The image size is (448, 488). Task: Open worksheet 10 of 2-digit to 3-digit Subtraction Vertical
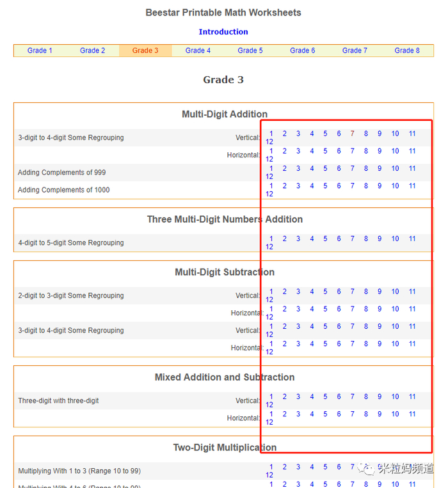[395, 292]
